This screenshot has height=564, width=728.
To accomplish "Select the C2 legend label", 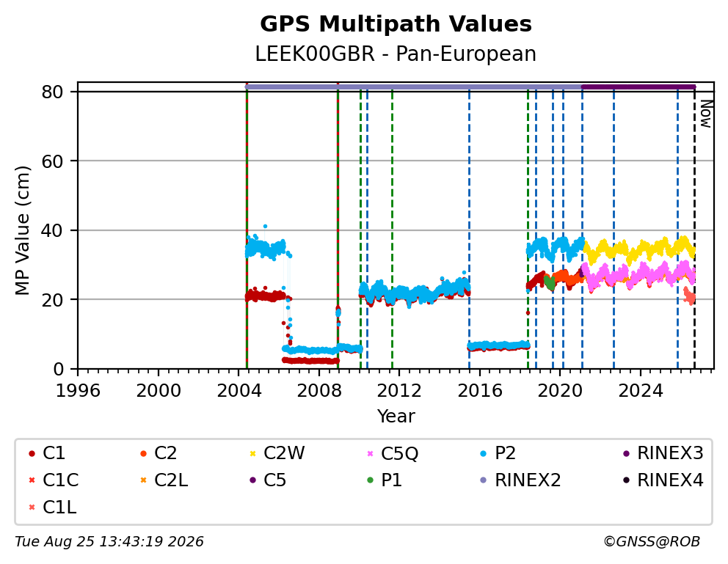I will (x=165, y=453).
